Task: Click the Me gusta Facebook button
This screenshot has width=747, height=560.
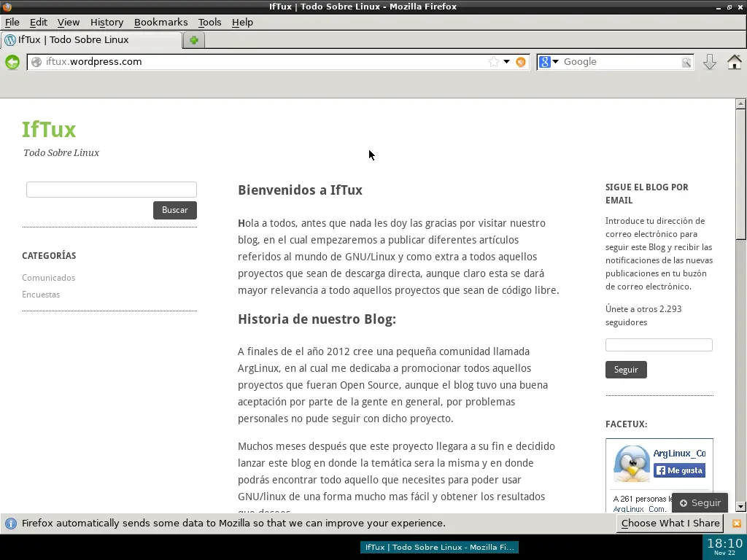Action: pyautogui.click(x=679, y=470)
